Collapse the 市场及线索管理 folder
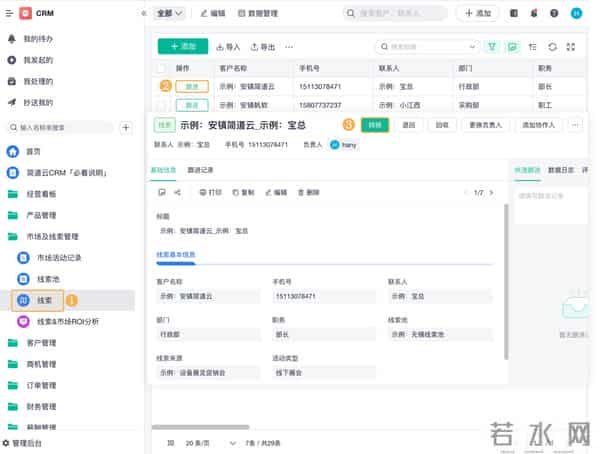The height and width of the screenshot is (454, 600). (x=43, y=237)
